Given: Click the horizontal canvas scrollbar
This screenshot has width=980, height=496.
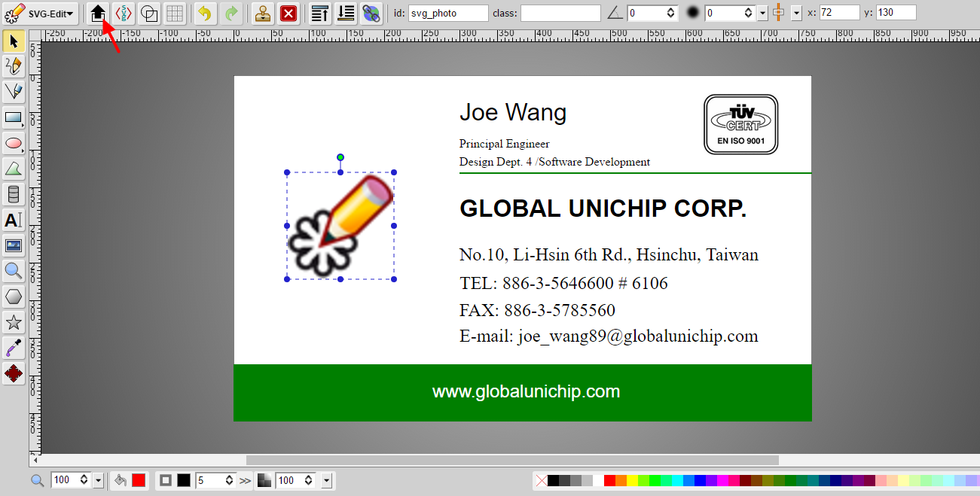Looking at the screenshot, I should click(512, 460).
